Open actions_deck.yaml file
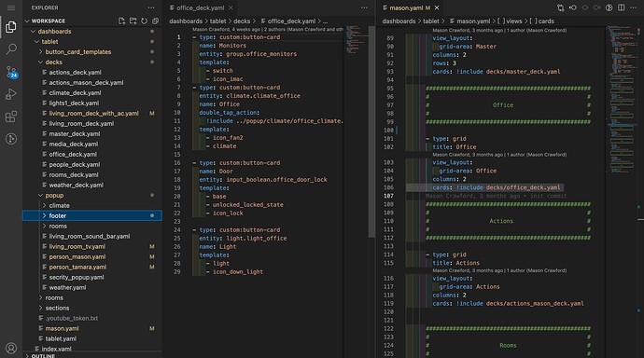Image resolution: width=644 pixels, height=358 pixels. tap(76, 73)
